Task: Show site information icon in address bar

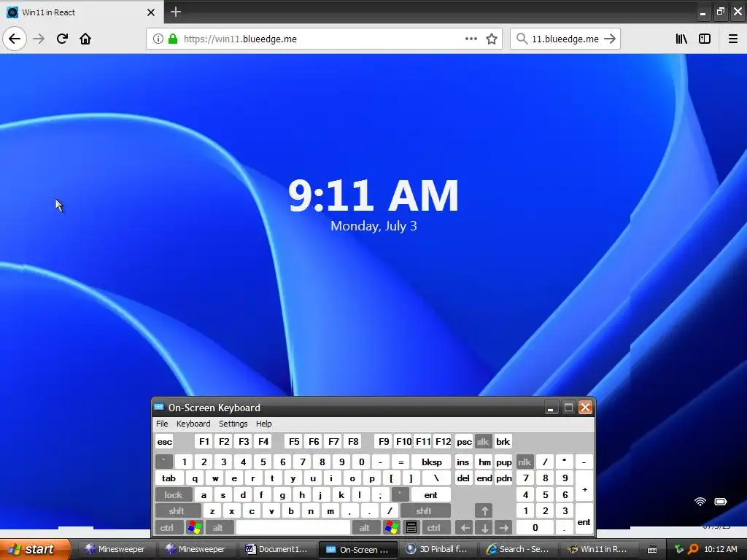Action: (158, 39)
